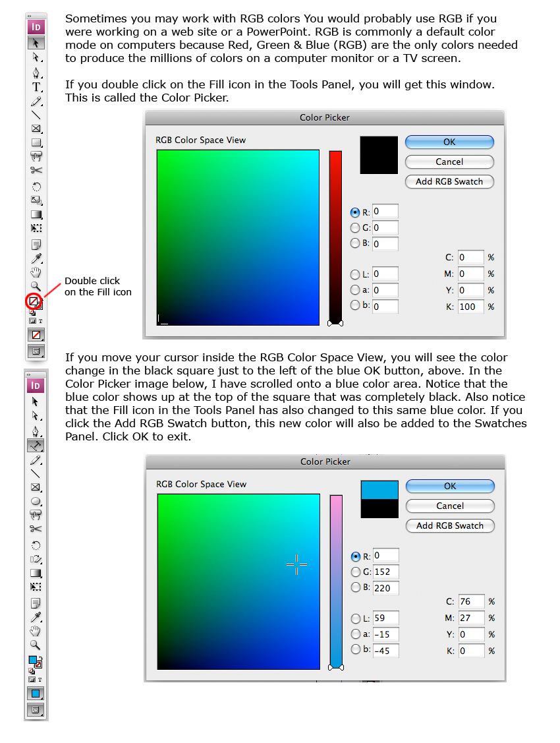Select the Direct Selection tool
This screenshot has width=560, height=743.
pos(36,57)
